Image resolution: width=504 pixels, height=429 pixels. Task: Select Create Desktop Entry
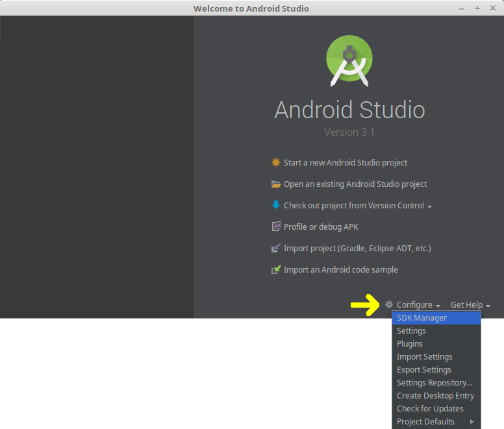coord(436,396)
